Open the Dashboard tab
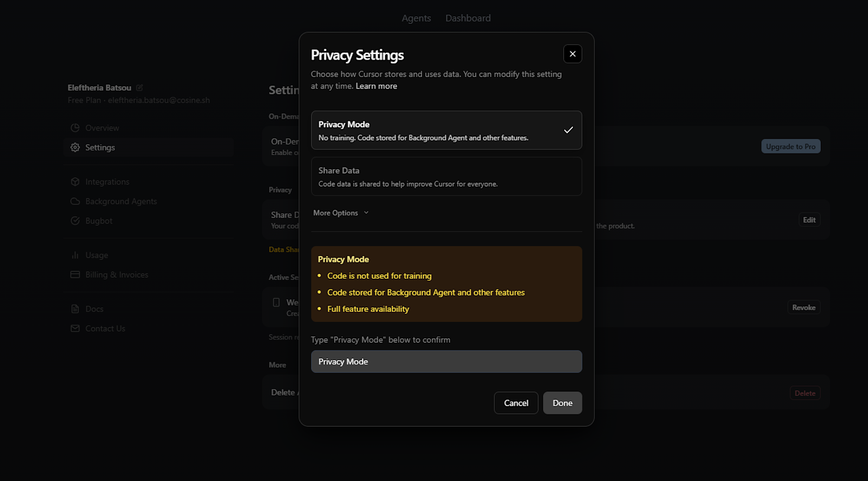Viewport: 868px width, 481px height. (468, 18)
